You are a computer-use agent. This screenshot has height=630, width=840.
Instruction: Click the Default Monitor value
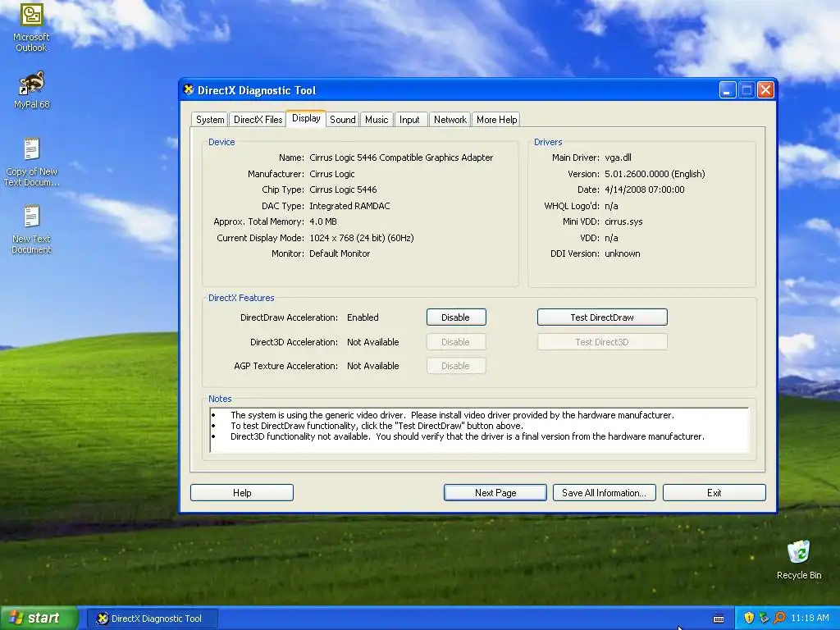coord(340,253)
